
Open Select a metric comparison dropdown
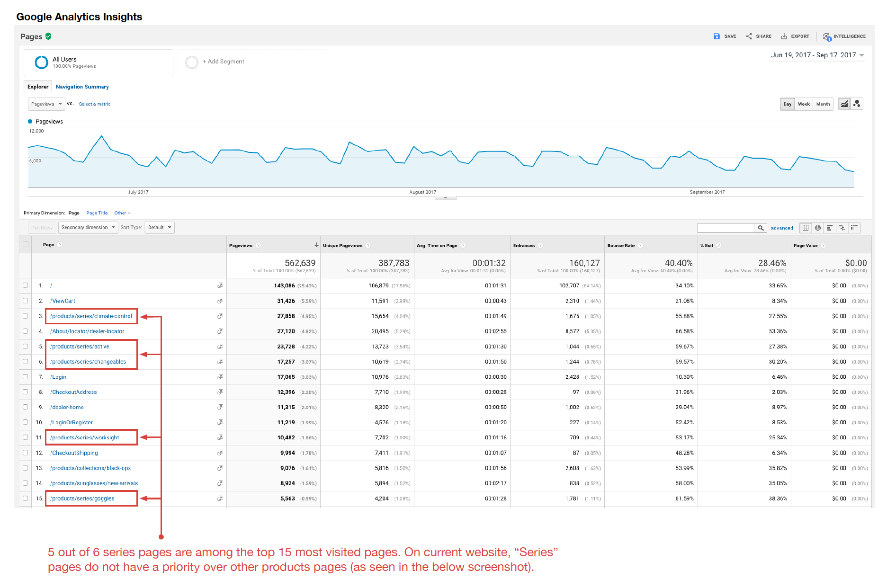coord(95,104)
